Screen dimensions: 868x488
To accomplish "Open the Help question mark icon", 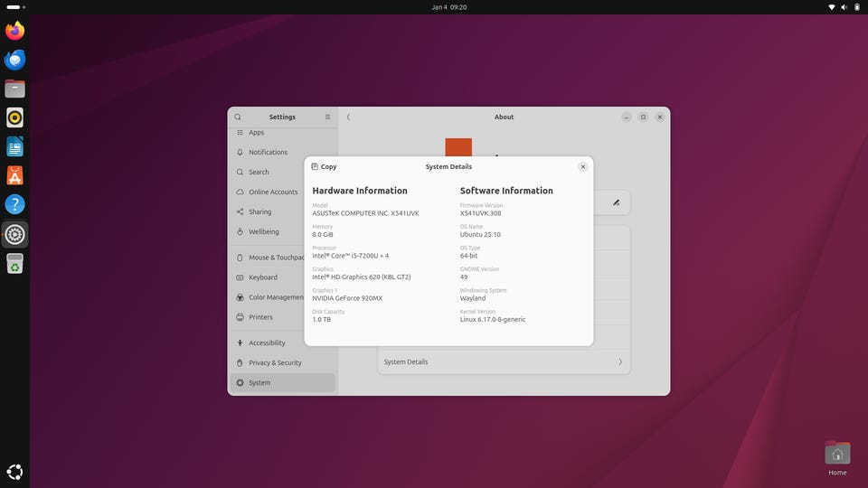I will point(14,204).
